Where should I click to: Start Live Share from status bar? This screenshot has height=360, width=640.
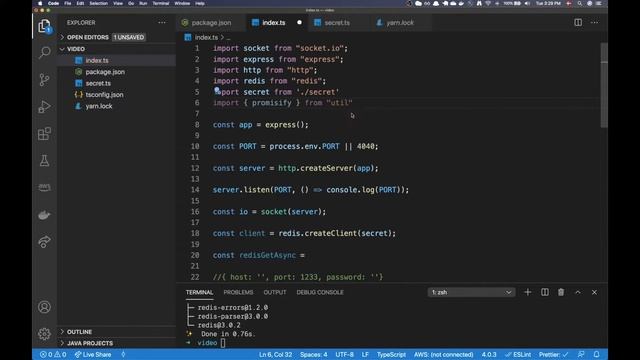coord(93,354)
